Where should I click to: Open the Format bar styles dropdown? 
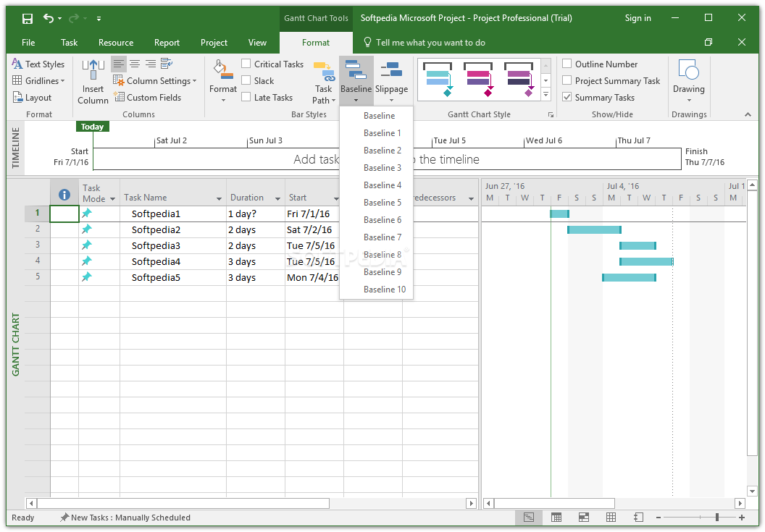click(223, 82)
